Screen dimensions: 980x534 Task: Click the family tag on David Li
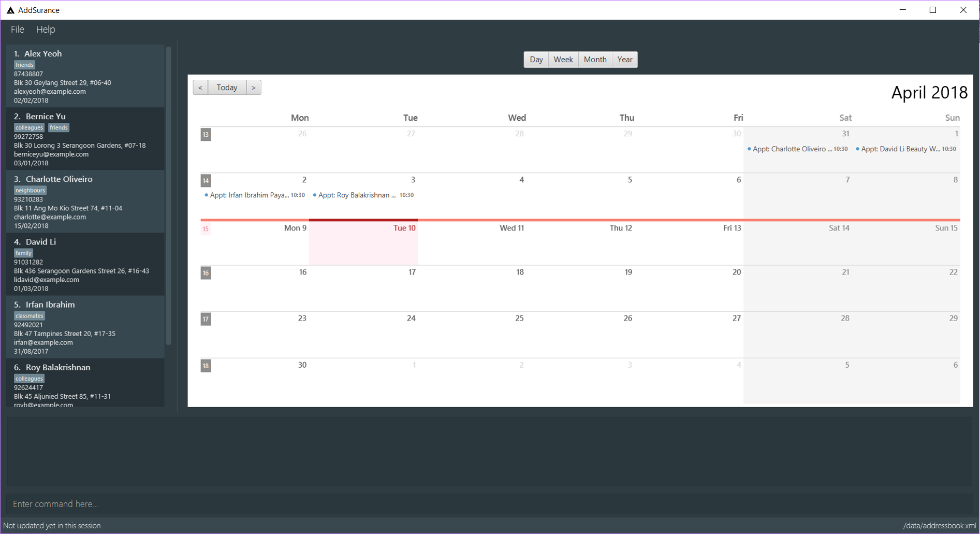(23, 253)
